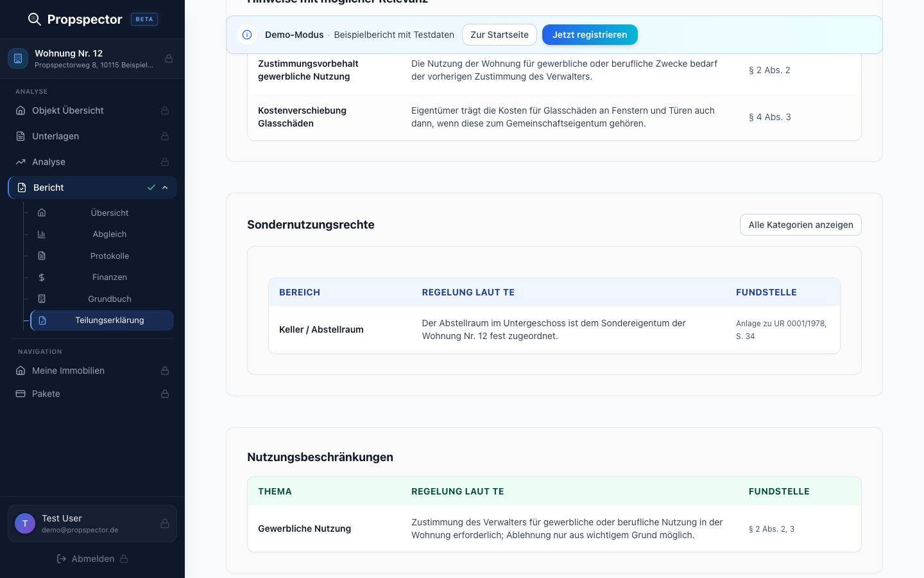Click the dollar icon of Finanzen

click(42, 277)
